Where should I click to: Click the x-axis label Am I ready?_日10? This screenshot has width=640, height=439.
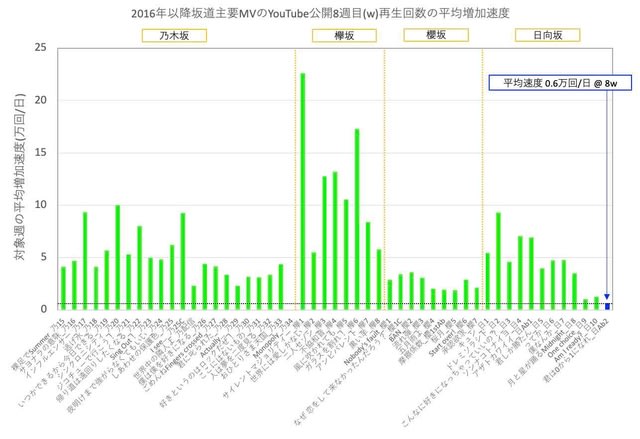point(577,341)
